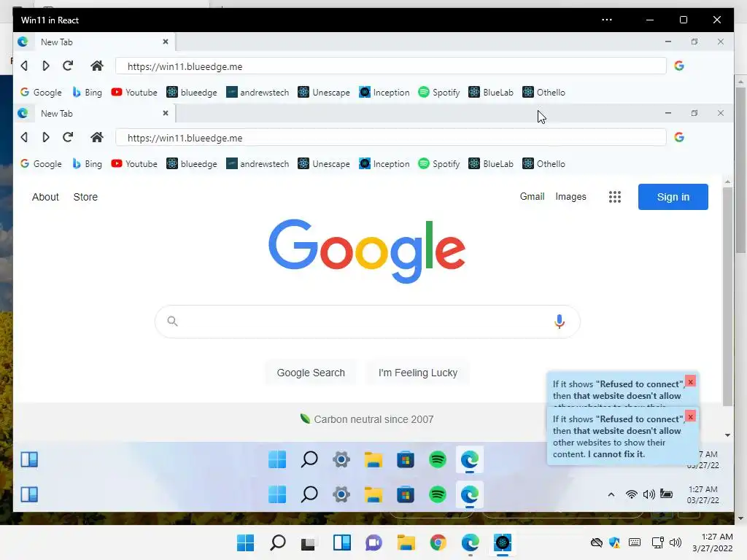Open Unescape bookmark in inner bookmarks bar
The width and height of the screenshot is (747, 560).
point(323,164)
